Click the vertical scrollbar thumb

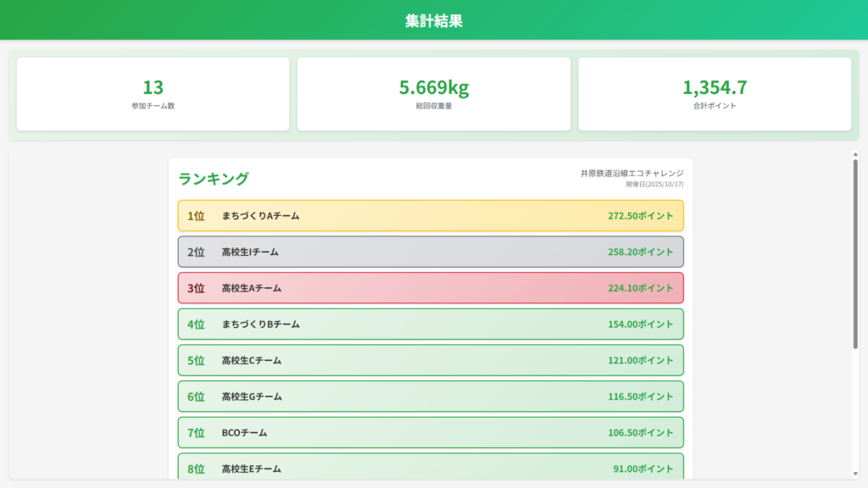pyautogui.click(x=854, y=252)
